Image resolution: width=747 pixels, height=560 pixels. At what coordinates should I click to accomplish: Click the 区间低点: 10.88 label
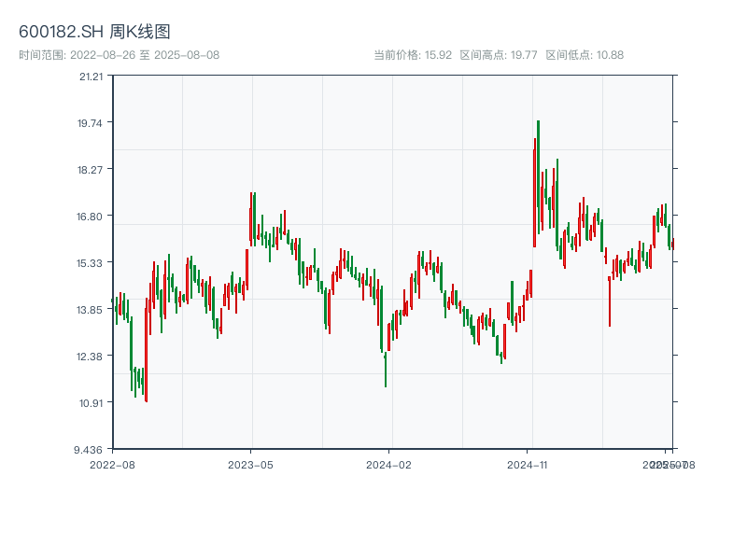point(585,55)
